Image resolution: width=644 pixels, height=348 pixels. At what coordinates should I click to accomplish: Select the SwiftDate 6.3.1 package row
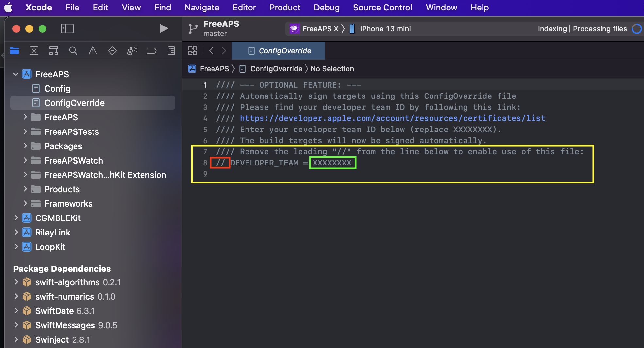click(x=93, y=311)
